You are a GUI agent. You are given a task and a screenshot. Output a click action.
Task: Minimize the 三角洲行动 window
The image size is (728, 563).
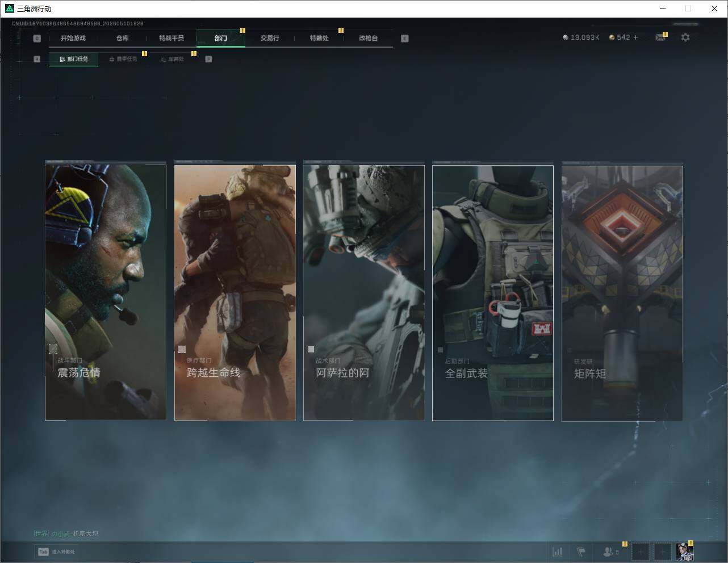pyautogui.click(x=662, y=9)
